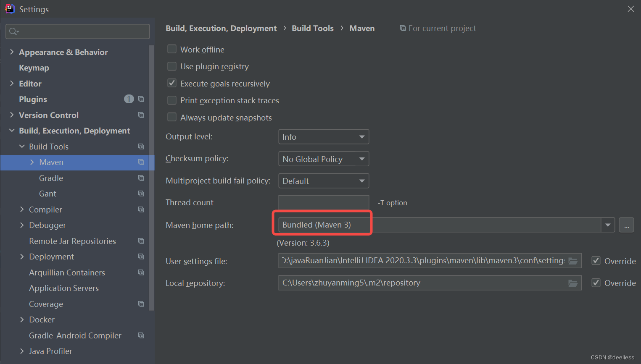Expand the Debugger node
Screen dimensions: 641x364
22,225
